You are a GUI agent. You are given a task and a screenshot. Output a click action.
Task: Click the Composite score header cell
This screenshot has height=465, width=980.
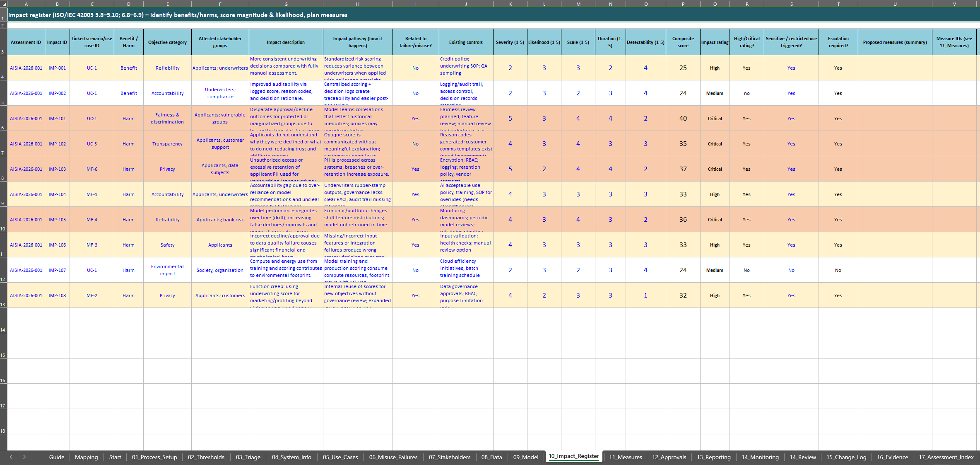683,42
